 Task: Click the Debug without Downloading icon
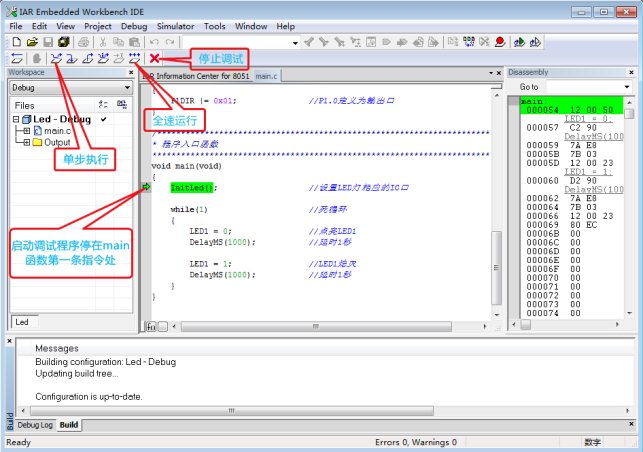pyautogui.click(x=535, y=42)
